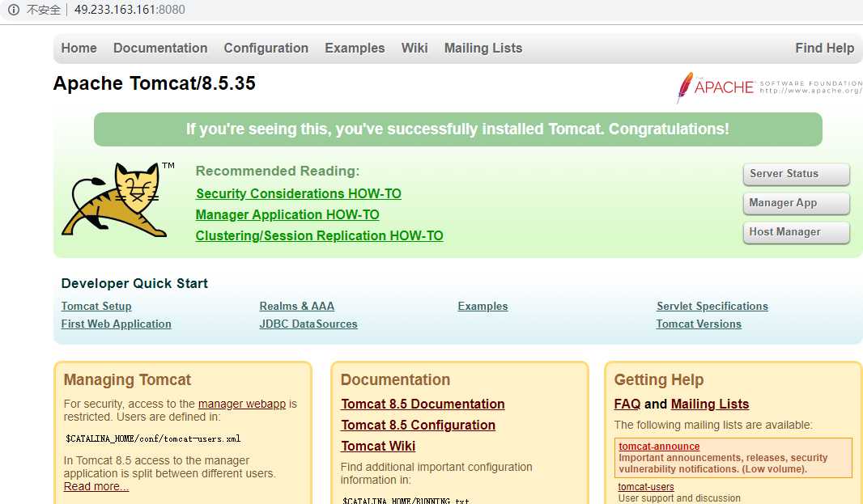Click the Apache Tomcat/8.5.35 heading

point(154,83)
